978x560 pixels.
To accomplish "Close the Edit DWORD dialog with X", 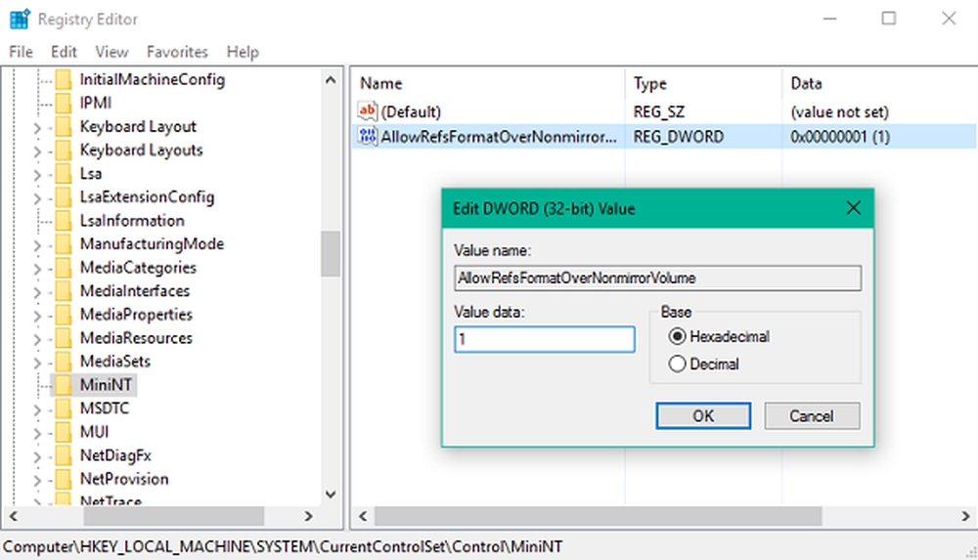I will pyautogui.click(x=853, y=208).
